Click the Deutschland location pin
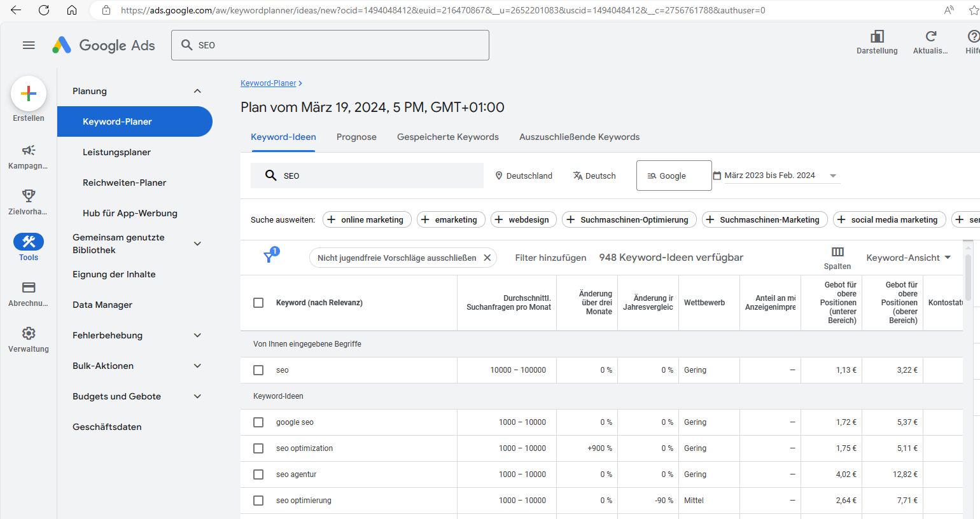Viewport: 980px width, 519px height. pyautogui.click(x=499, y=176)
